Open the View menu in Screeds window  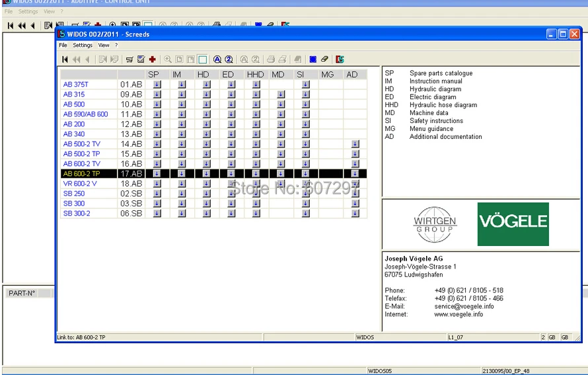click(104, 46)
